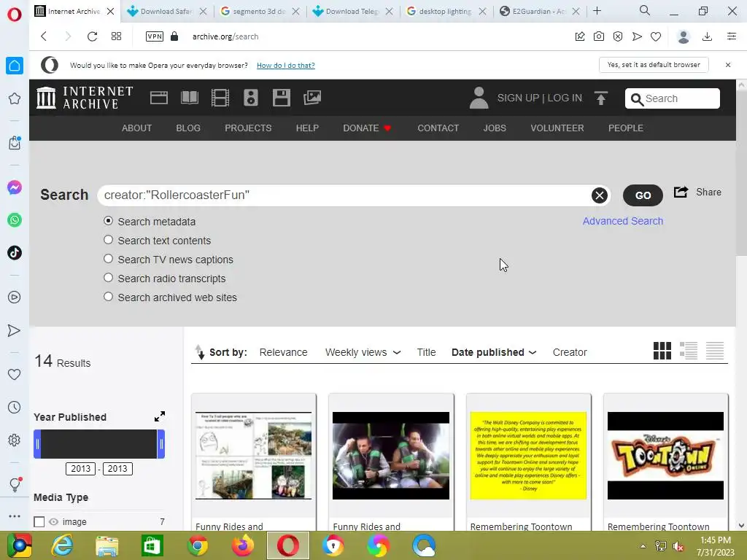
Task: Select Search text contents radio button
Action: pyautogui.click(x=108, y=240)
